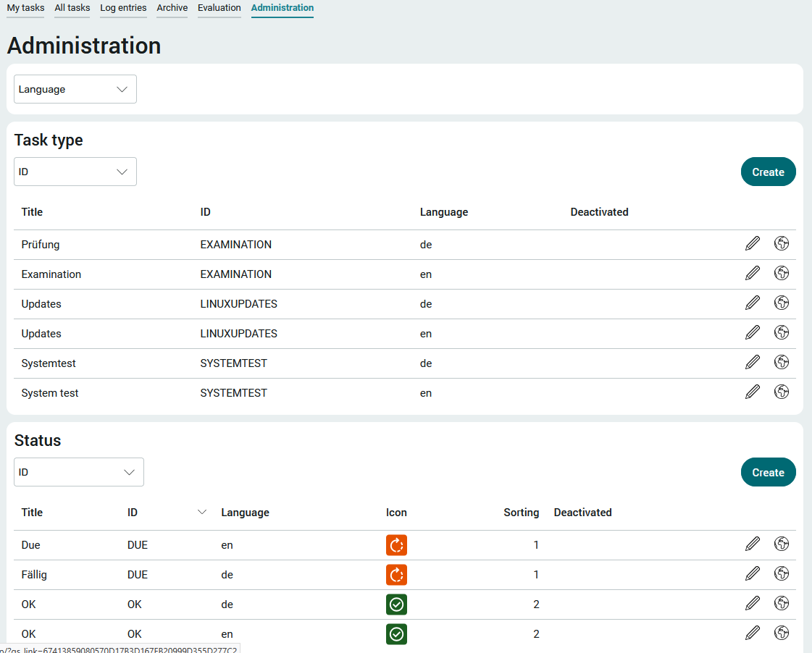Select the System test title cell

pos(50,393)
